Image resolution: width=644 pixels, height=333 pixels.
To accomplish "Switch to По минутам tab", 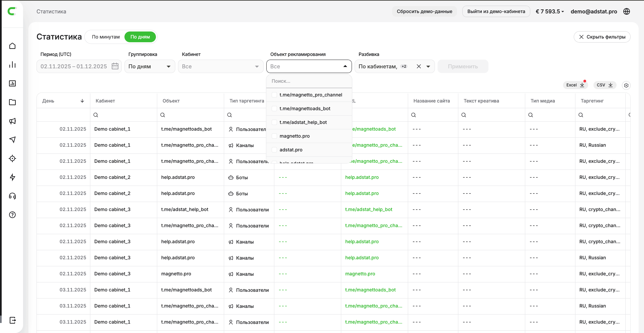I will [x=106, y=37].
